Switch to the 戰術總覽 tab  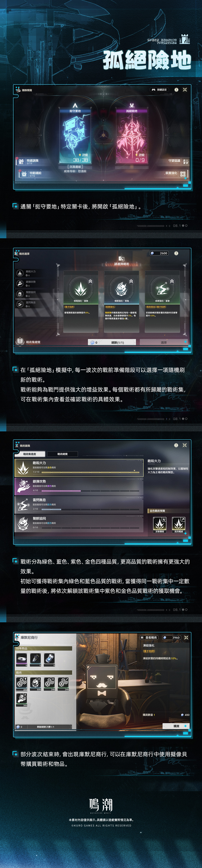[x=62, y=454]
